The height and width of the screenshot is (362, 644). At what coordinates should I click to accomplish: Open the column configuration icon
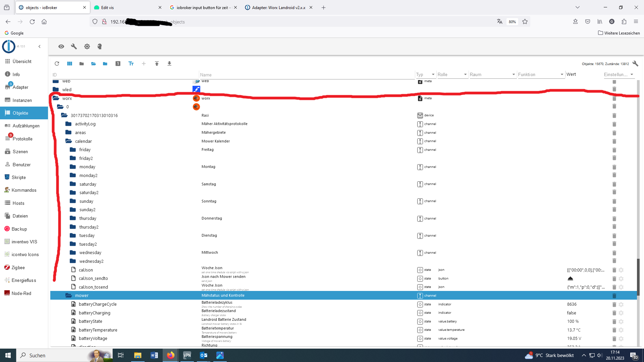tap(69, 64)
